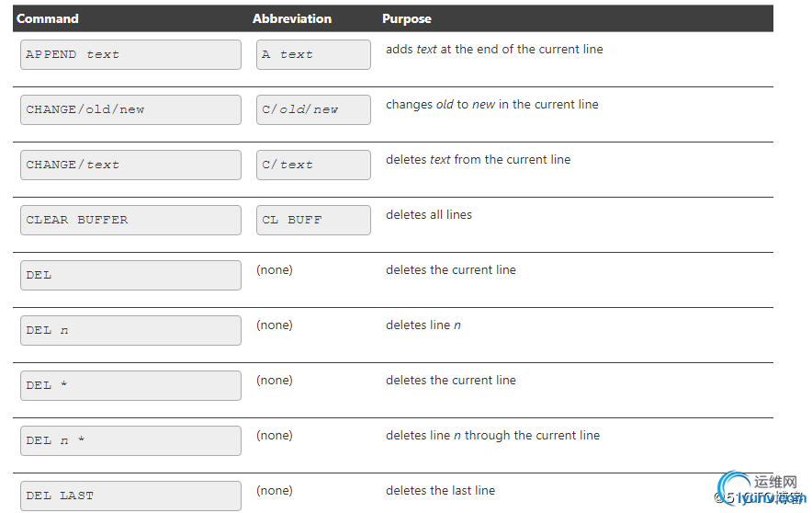
Task: Click the iyunv.com watermark logo
Action: click(x=761, y=490)
